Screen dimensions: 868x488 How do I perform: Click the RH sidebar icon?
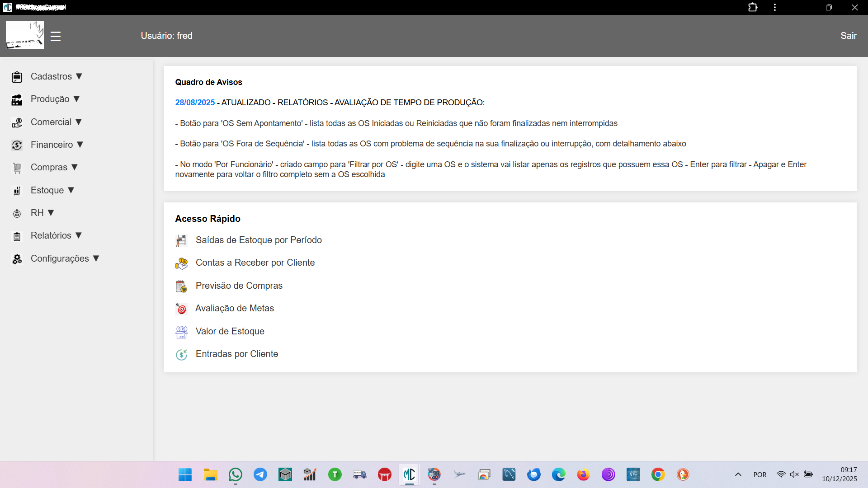click(x=17, y=213)
